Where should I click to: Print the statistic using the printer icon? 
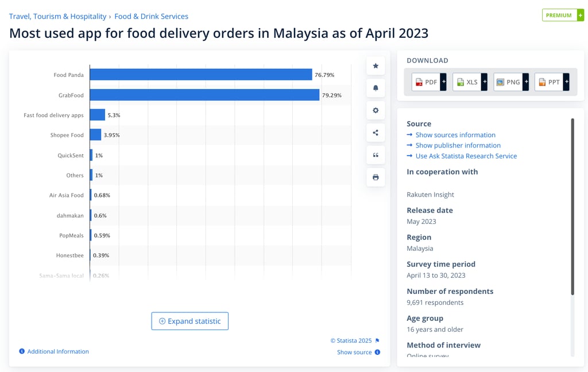(376, 177)
